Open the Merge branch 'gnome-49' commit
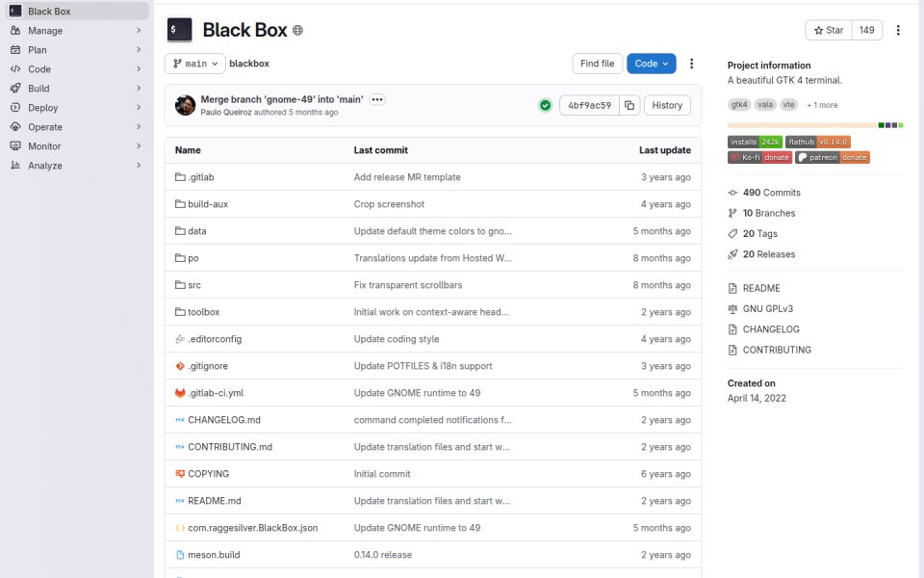This screenshot has height=578, width=924. coord(282,99)
